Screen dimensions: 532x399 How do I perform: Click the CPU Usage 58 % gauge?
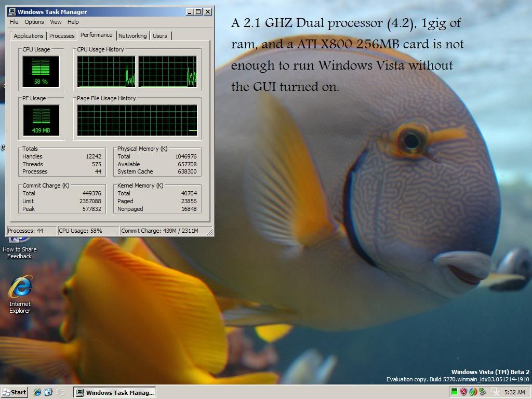point(41,72)
